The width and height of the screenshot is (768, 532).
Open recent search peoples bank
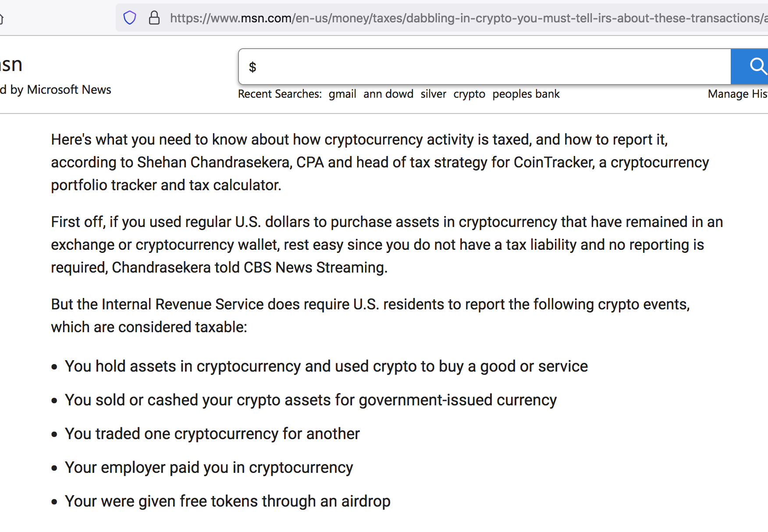click(526, 94)
